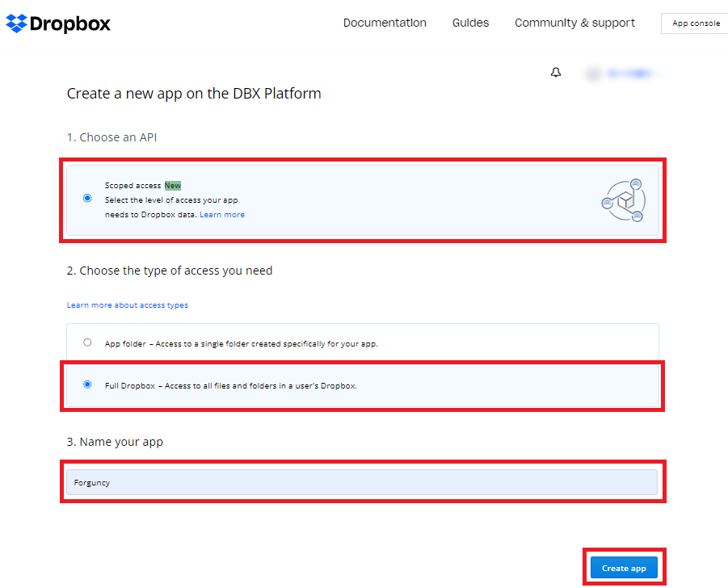This screenshot has height=588, width=728.
Task: Click the Create a new app heading
Action: [194, 93]
